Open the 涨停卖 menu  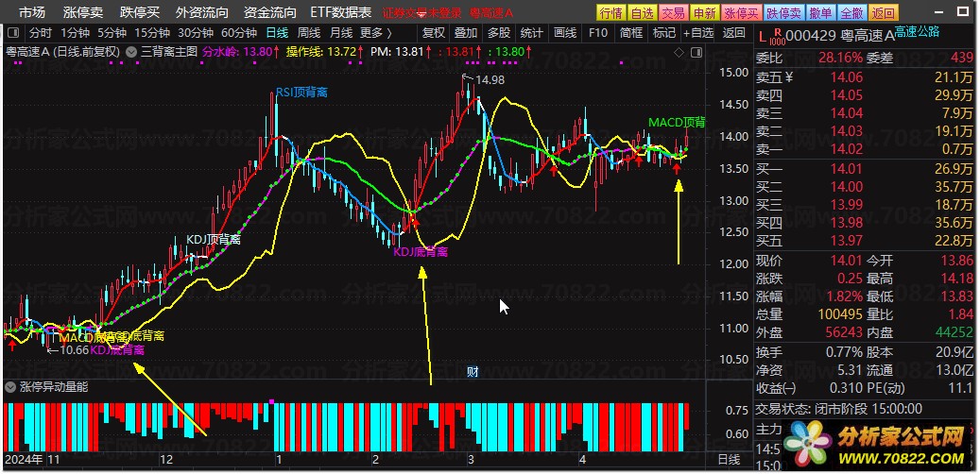tap(83, 12)
